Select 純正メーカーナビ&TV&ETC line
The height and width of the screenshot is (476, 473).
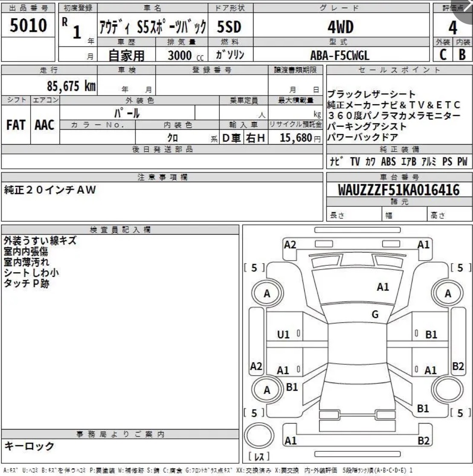click(x=394, y=105)
